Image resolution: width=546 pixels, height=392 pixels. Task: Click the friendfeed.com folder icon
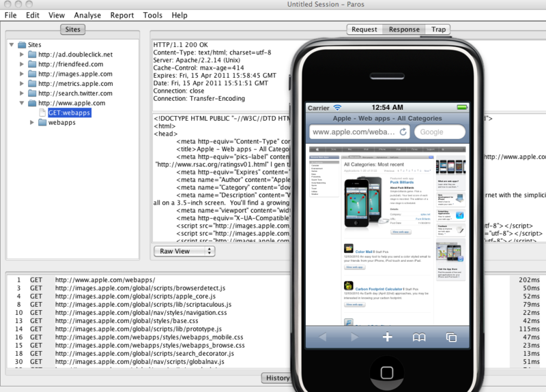[32, 64]
